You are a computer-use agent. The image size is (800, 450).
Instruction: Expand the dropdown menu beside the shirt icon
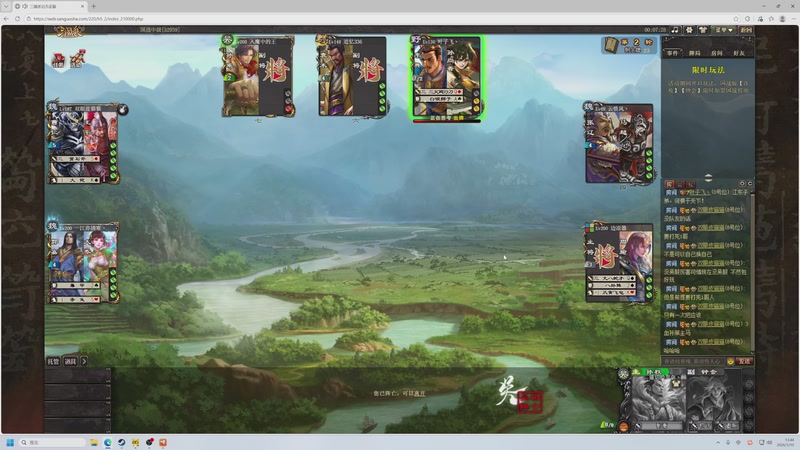[x=724, y=30]
